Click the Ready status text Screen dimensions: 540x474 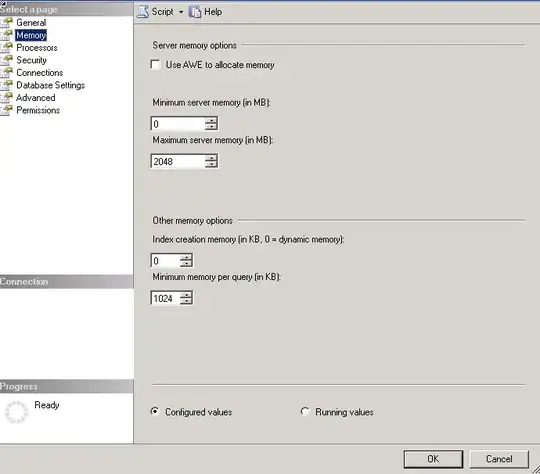(47, 405)
